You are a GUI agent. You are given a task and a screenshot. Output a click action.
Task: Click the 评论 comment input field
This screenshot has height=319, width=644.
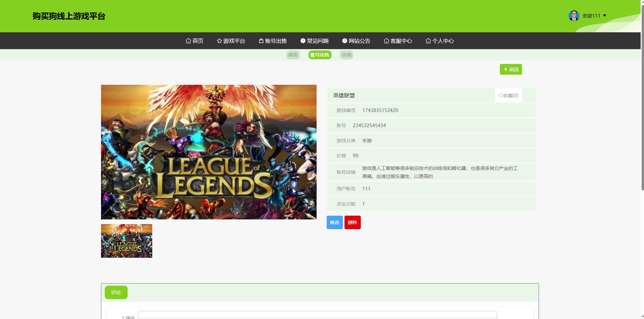pyautogui.click(x=317, y=315)
